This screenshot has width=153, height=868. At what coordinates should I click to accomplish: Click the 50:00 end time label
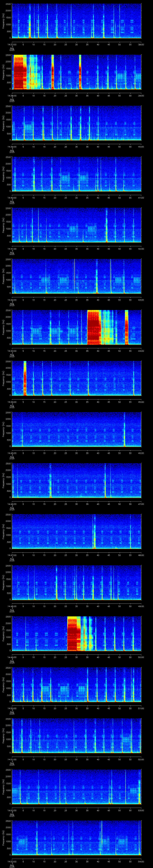click(141, 657)
